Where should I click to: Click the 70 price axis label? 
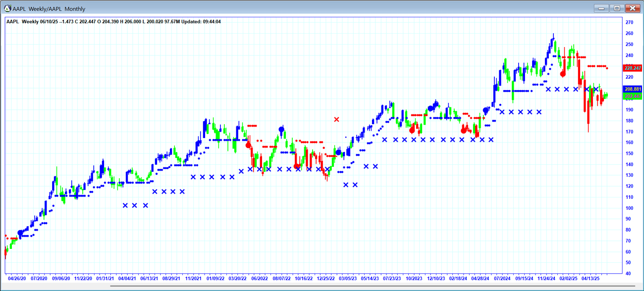pyautogui.click(x=629, y=241)
